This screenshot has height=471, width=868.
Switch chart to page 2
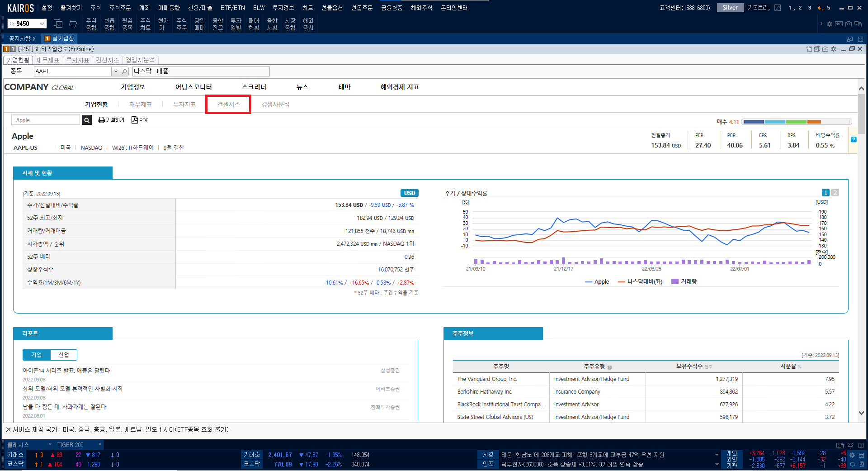point(835,193)
